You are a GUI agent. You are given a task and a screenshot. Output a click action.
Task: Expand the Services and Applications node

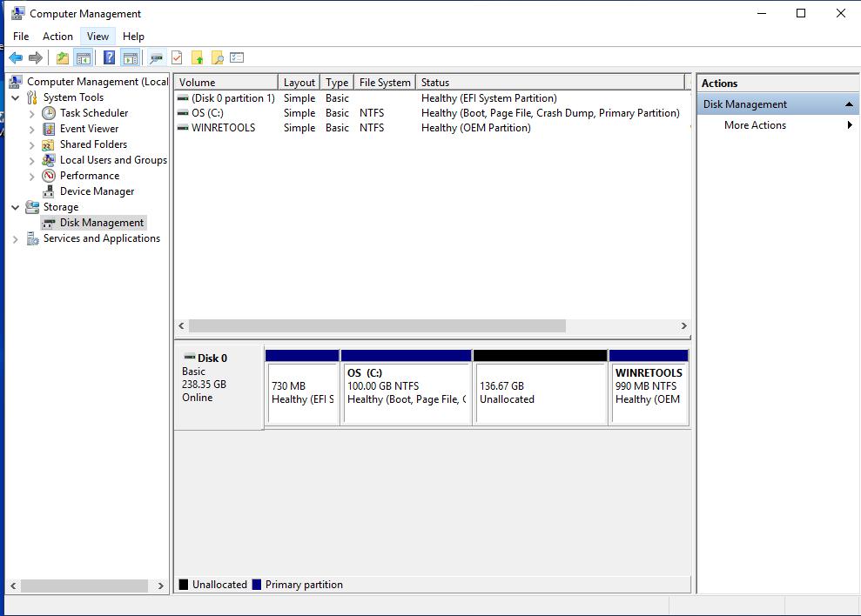[x=16, y=239]
